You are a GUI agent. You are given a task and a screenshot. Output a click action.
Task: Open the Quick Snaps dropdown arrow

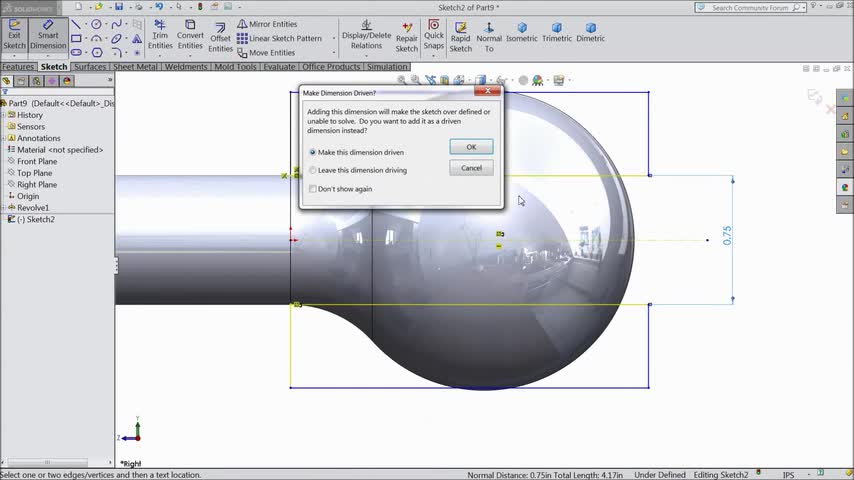click(433, 56)
